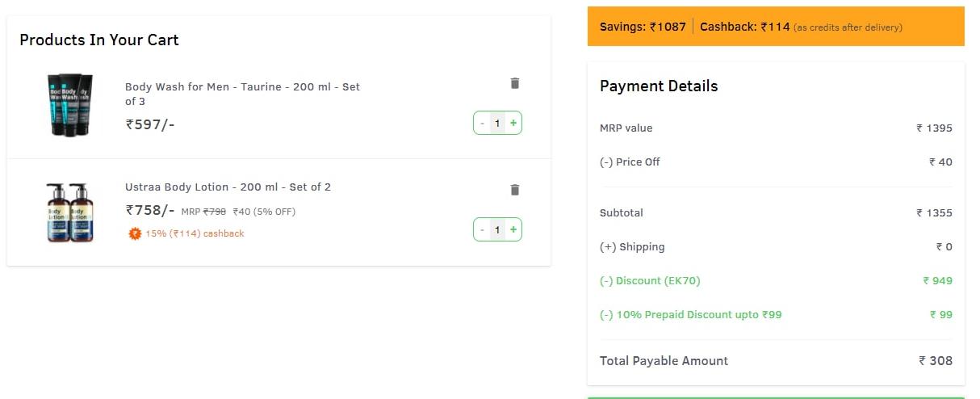Open Body Wash for Men Taurine product title

coord(242,94)
